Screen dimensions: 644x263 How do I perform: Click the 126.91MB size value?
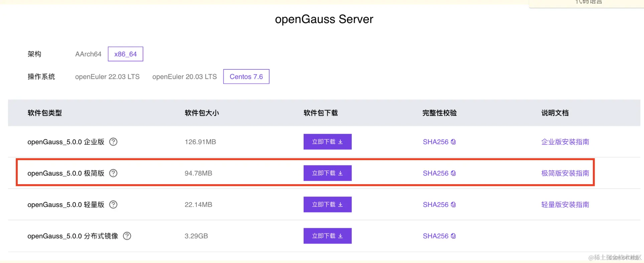(200, 142)
